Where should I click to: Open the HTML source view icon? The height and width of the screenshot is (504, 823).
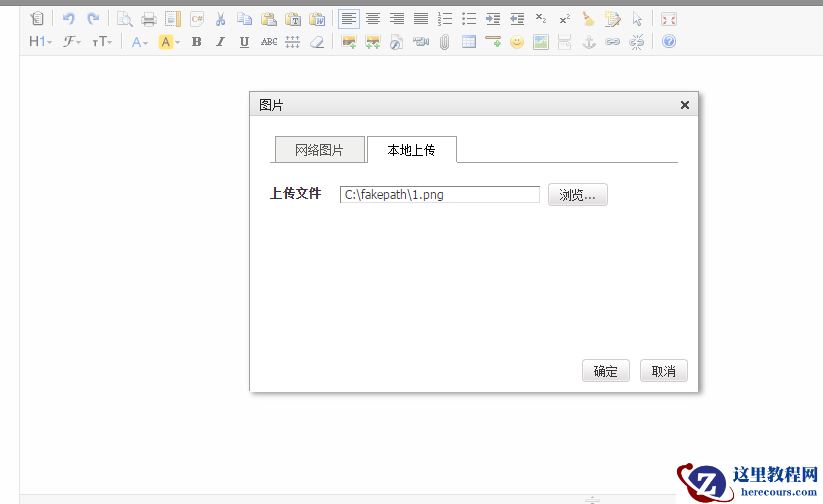point(37,19)
